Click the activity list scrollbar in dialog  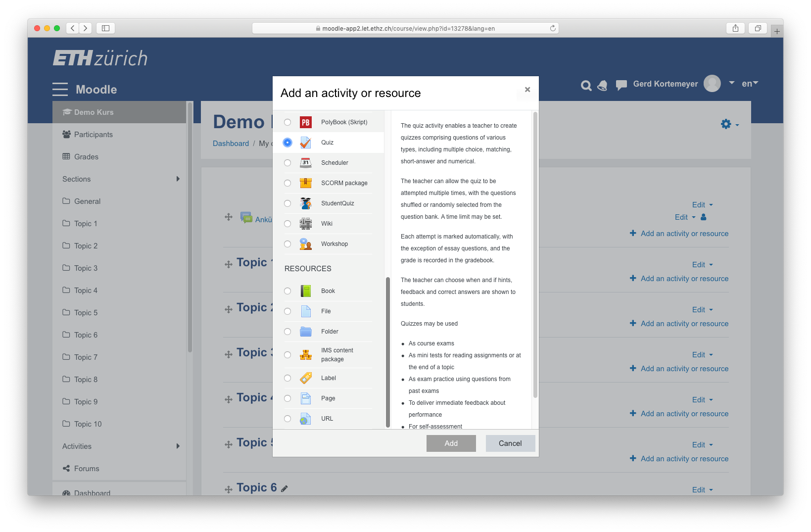(x=388, y=352)
